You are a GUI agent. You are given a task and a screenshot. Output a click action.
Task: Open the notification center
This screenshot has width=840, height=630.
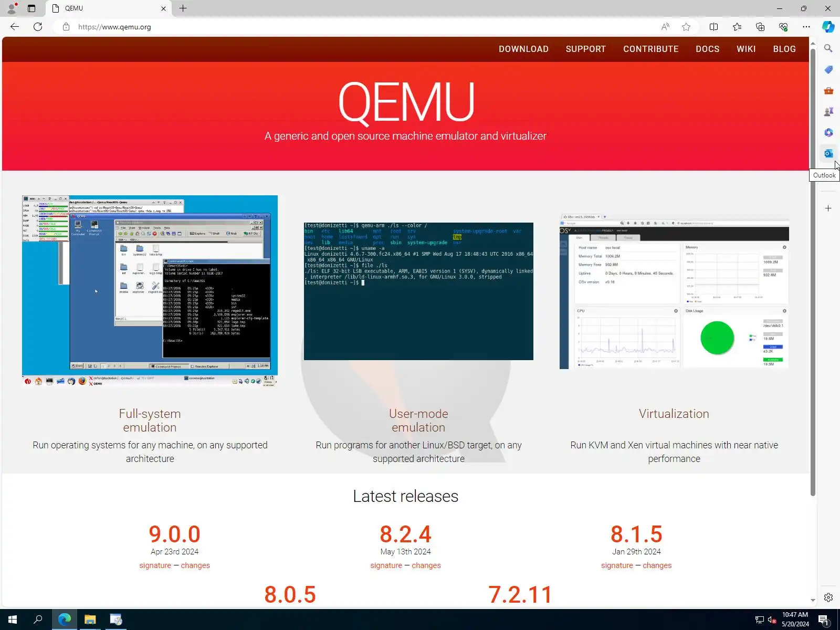click(x=824, y=620)
